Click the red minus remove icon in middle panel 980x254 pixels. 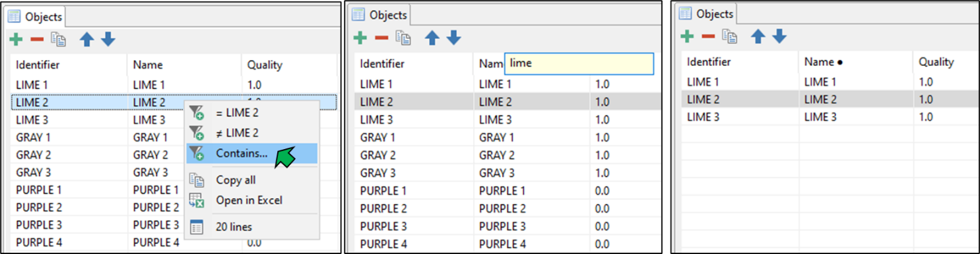tap(381, 38)
